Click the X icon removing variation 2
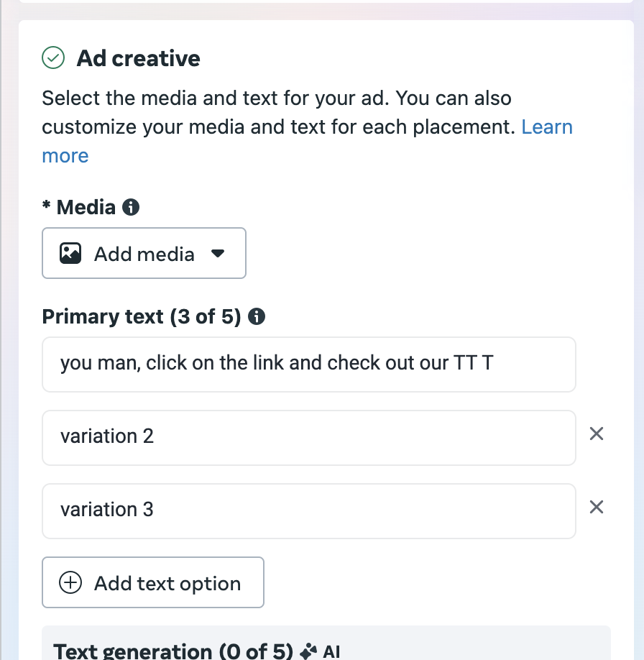644x660 pixels. [x=597, y=434]
